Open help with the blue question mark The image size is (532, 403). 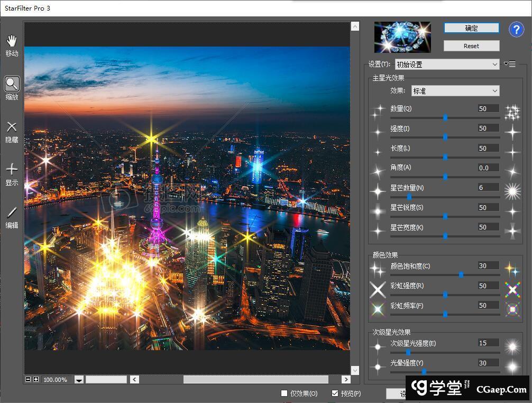(516, 30)
